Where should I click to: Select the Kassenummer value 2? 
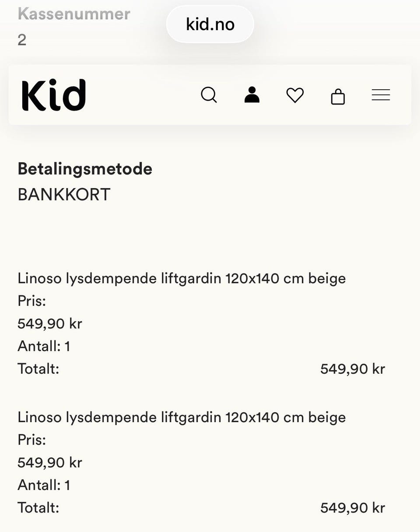tap(22, 40)
